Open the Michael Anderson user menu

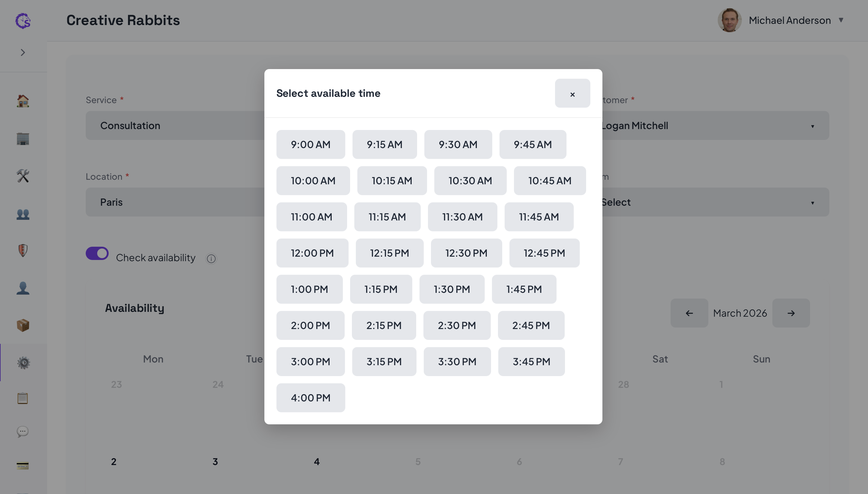pyautogui.click(x=781, y=21)
